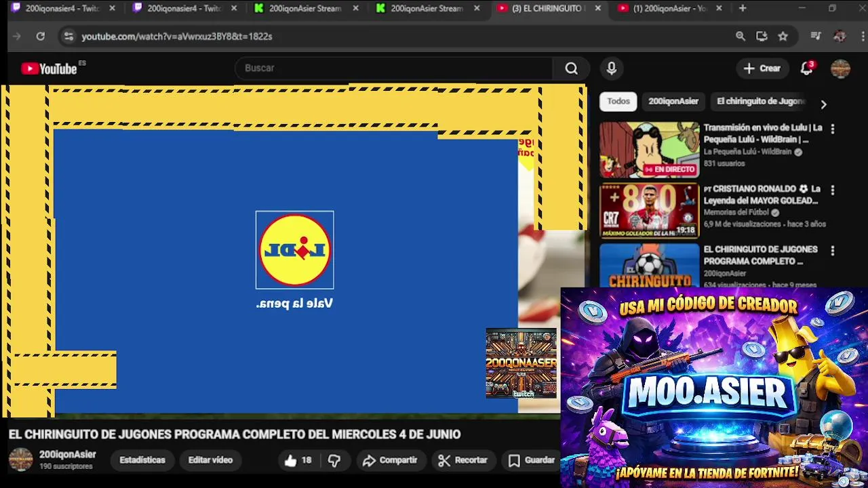Click the 190 suscriptores text
The height and width of the screenshot is (488, 868).
(x=66, y=467)
